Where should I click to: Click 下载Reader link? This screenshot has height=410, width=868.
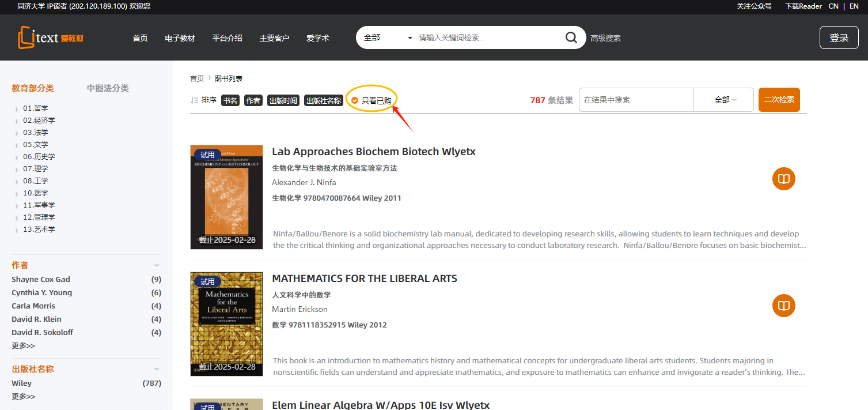(803, 6)
